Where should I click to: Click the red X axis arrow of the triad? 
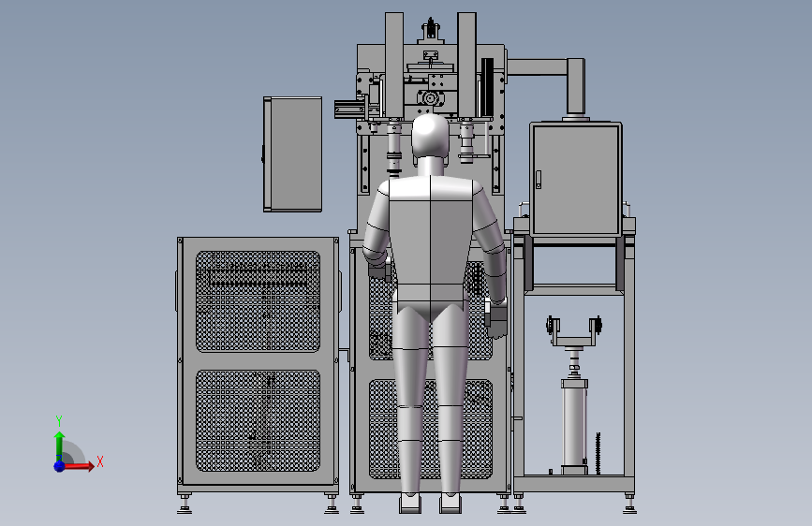coord(78,466)
